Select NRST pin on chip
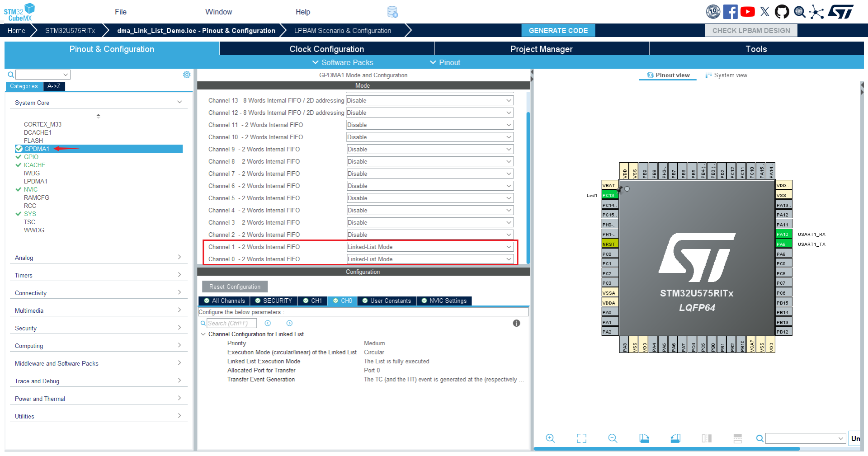This screenshot has height=456, width=868. point(610,244)
